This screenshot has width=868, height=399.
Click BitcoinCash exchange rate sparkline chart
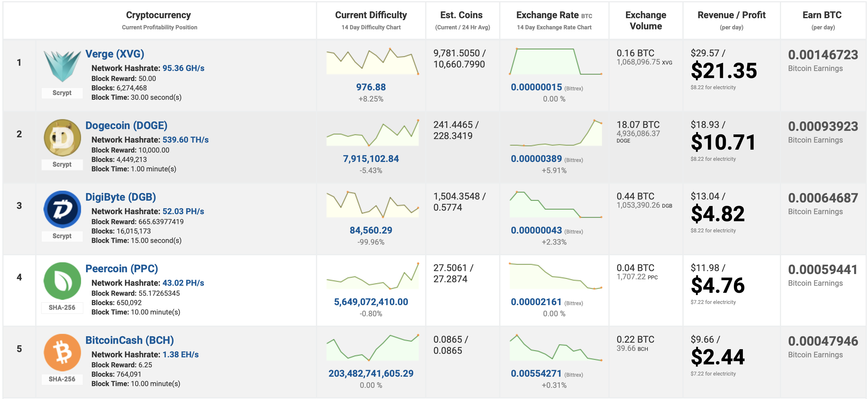556,348
